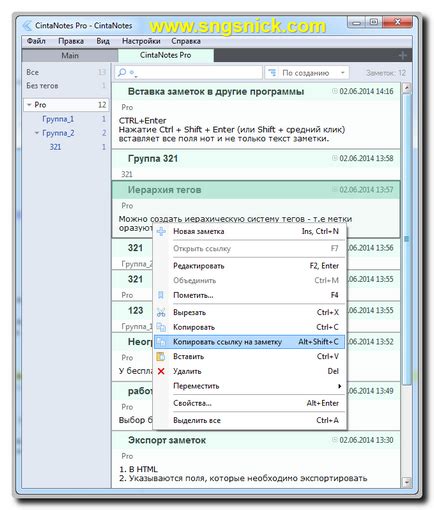This screenshot has width=434, height=510.
Task: Open the Настройки menu
Action: point(141,41)
